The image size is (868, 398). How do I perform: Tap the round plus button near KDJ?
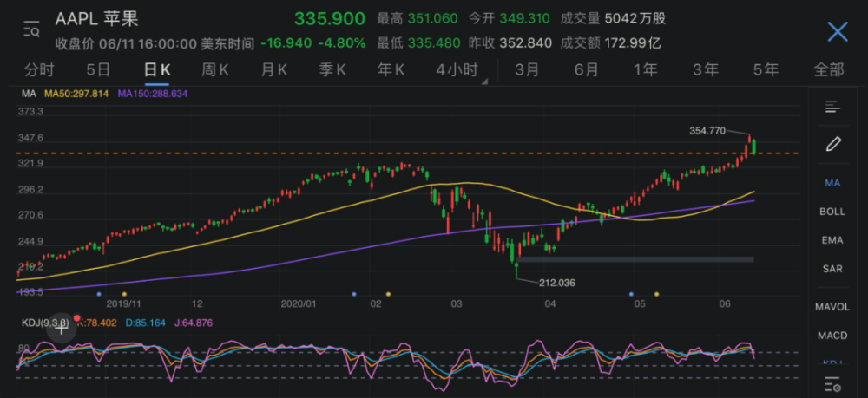61,328
